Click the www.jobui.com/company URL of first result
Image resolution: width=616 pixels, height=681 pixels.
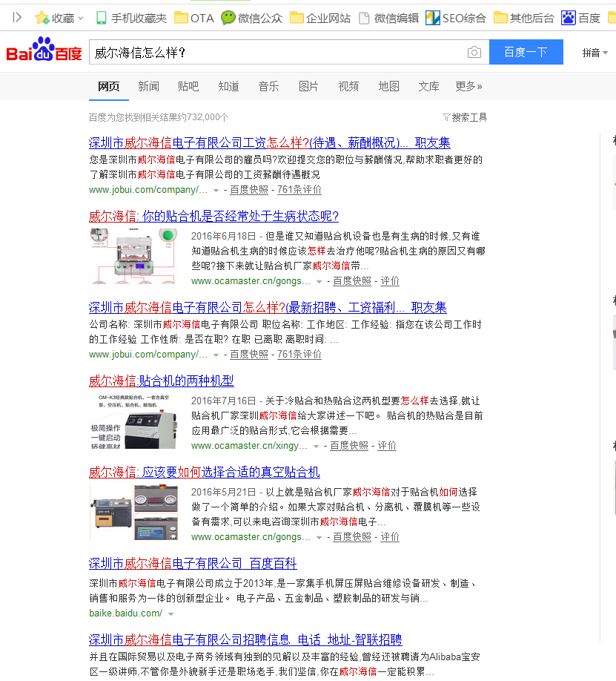tap(148, 190)
